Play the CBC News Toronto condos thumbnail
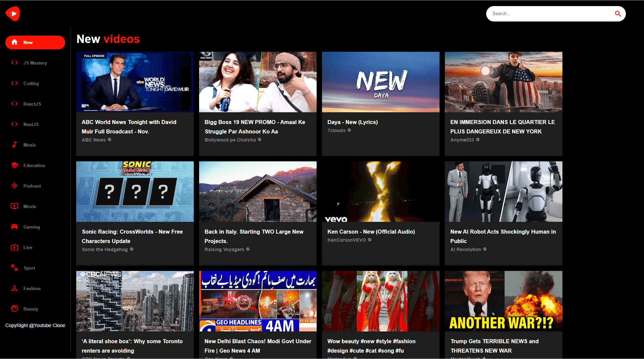 click(135, 301)
